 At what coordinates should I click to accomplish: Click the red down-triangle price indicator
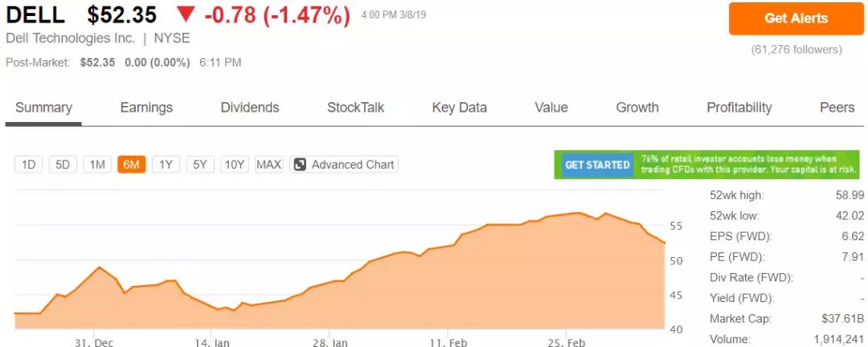pyautogui.click(x=186, y=15)
